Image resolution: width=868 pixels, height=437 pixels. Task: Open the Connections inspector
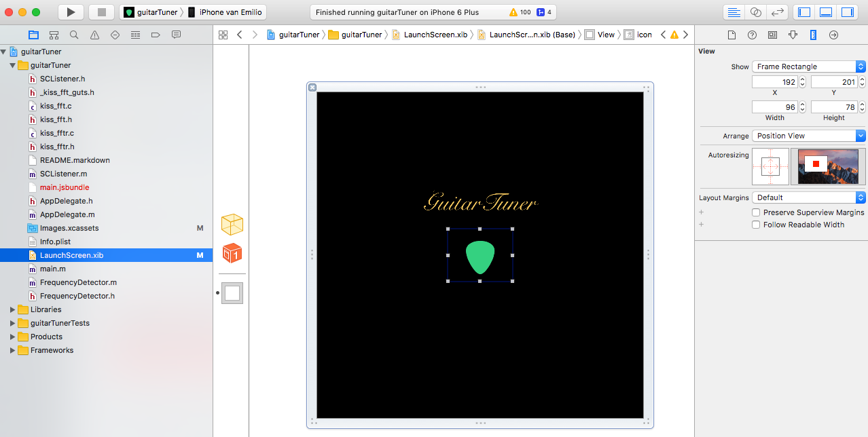(833, 35)
